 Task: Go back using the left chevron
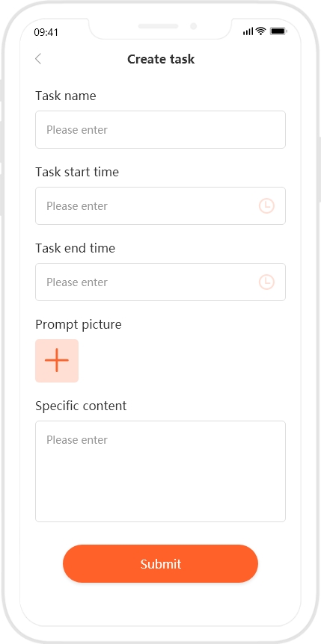pyautogui.click(x=38, y=59)
